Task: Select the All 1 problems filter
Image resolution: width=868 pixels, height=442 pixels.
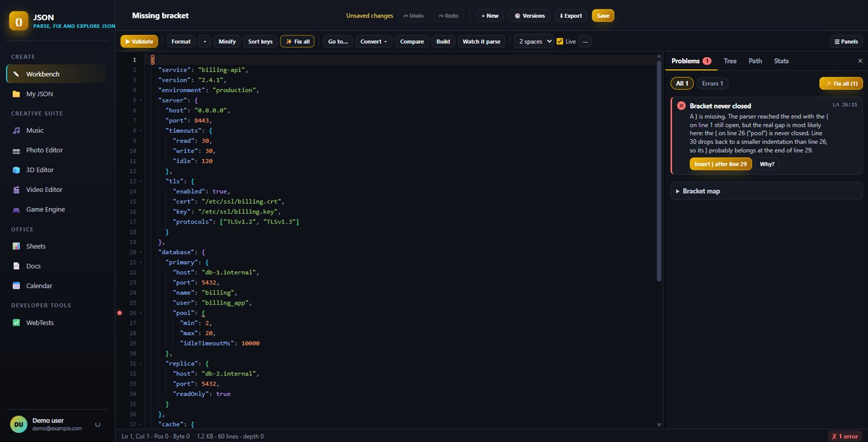Action: [682, 84]
